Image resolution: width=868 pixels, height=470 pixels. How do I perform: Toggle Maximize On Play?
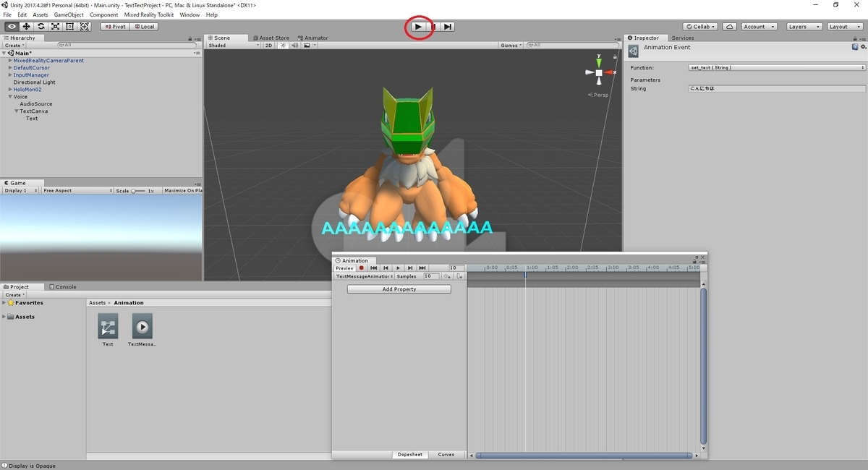point(183,191)
